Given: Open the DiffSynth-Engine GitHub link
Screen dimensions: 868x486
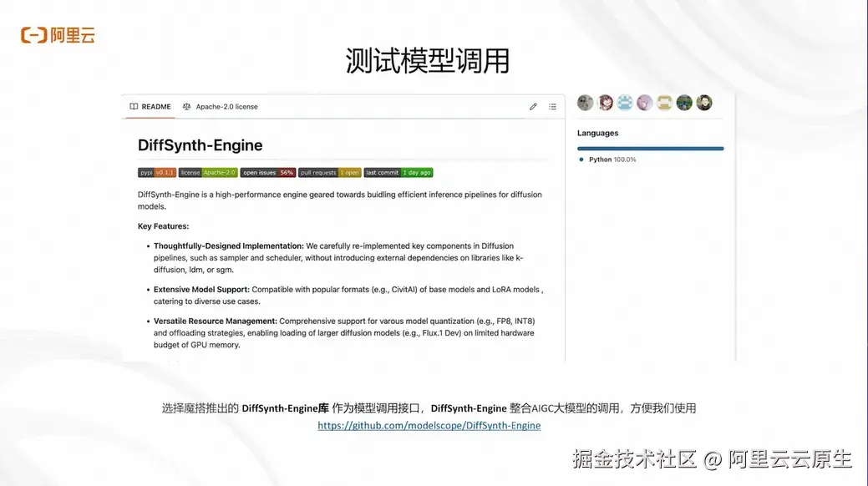Looking at the screenshot, I should click(429, 425).
